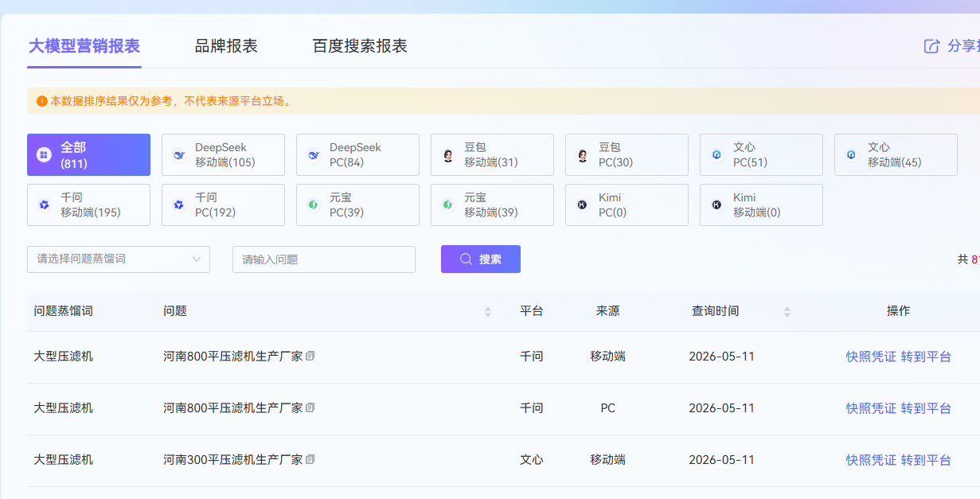Click the grid icon in 全部 filter

coord(45,154)
